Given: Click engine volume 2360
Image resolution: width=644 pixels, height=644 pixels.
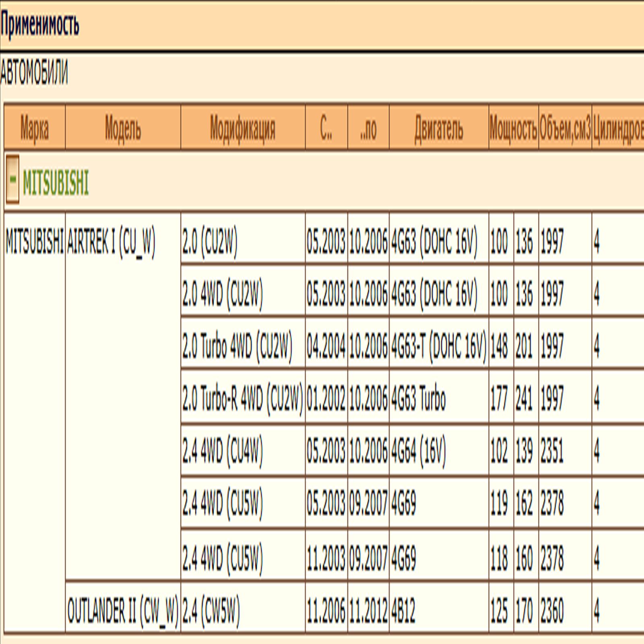Looking at the screenshot, I should pos(552,611).
